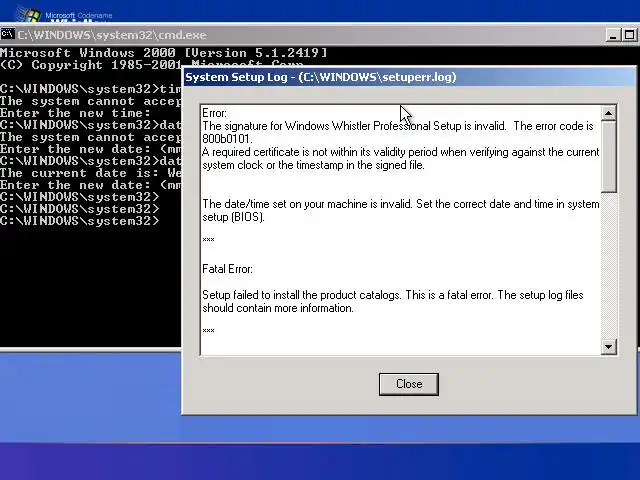
Task: Click the 'Fatal Error:' heading in log
Action: [x=227, y=269]
